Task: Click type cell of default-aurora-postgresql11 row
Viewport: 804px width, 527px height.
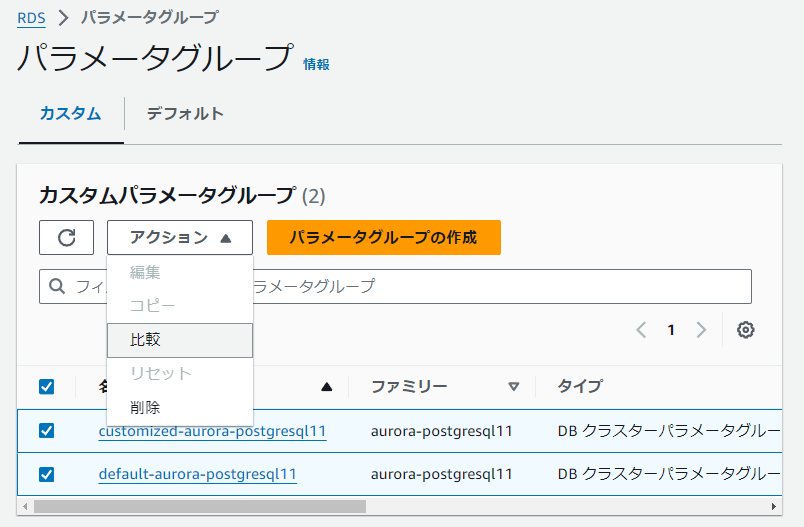Action: click(x=669, y=474)
